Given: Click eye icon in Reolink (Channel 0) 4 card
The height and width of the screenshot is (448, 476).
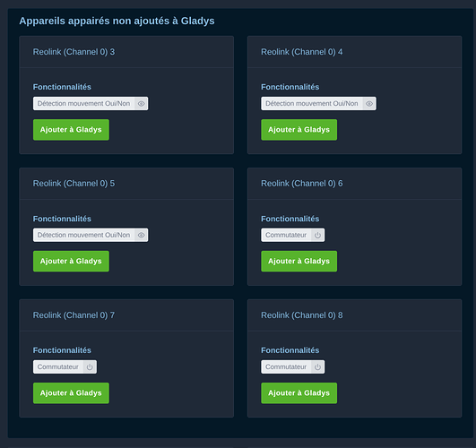Looking at the screenshot, I should [369, 104].
